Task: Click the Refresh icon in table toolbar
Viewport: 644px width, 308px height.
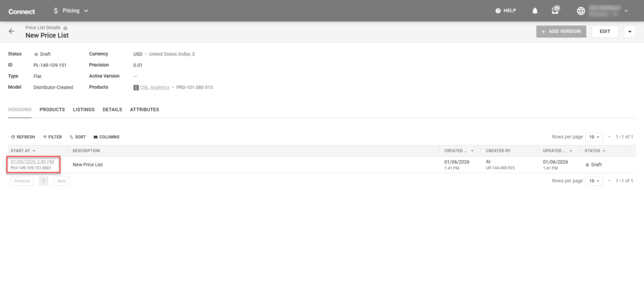Action: pyautogui.click(x=13, y=137)
